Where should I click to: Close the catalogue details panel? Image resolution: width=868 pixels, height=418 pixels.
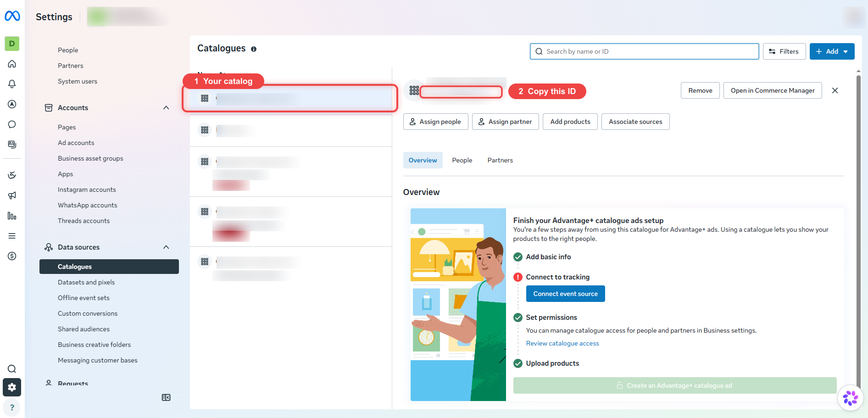click(835, 90)
